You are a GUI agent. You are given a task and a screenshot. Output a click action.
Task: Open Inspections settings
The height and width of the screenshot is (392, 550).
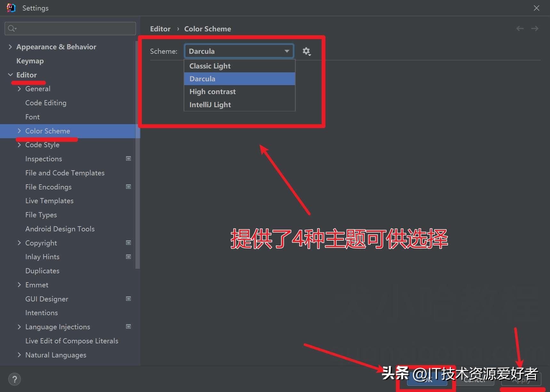point(44,159)
